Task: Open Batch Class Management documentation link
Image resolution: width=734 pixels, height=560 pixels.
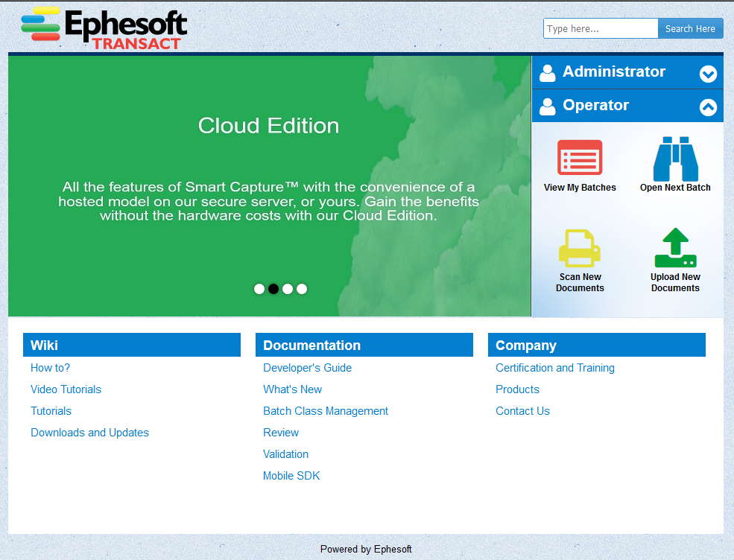Action: coord(326,411)
